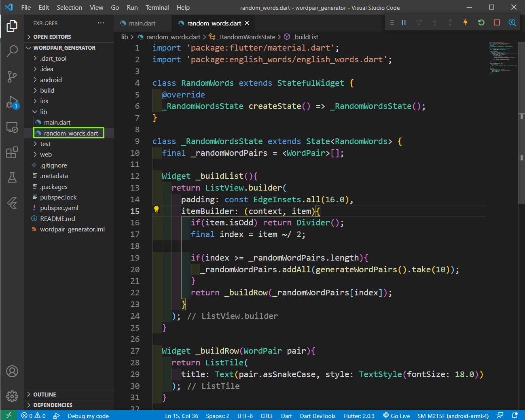The height and width of the screenshot is (420, 525).
Task: Click the lightbulb quick fix icon
Action: click(x=157, y=209)
